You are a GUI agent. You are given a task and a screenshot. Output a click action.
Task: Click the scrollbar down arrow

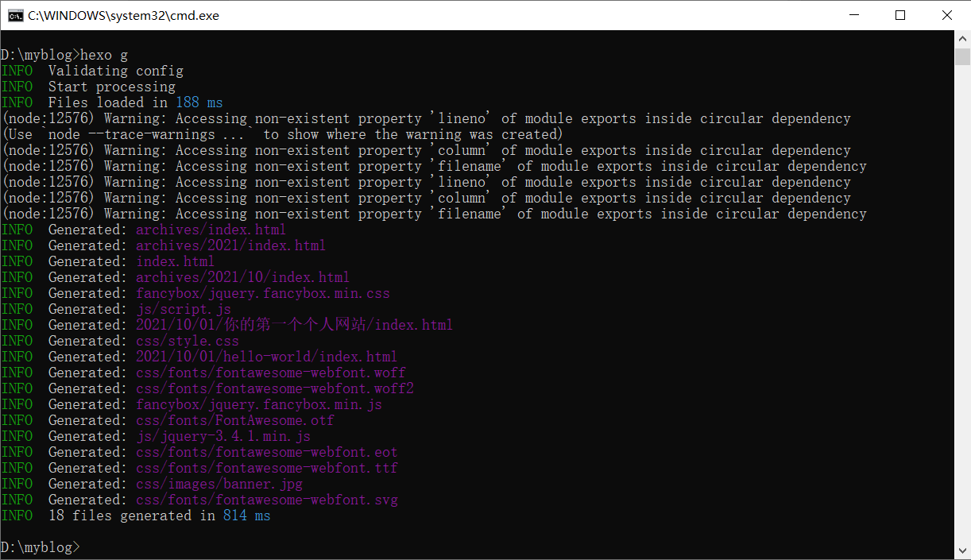click(962, 551)
